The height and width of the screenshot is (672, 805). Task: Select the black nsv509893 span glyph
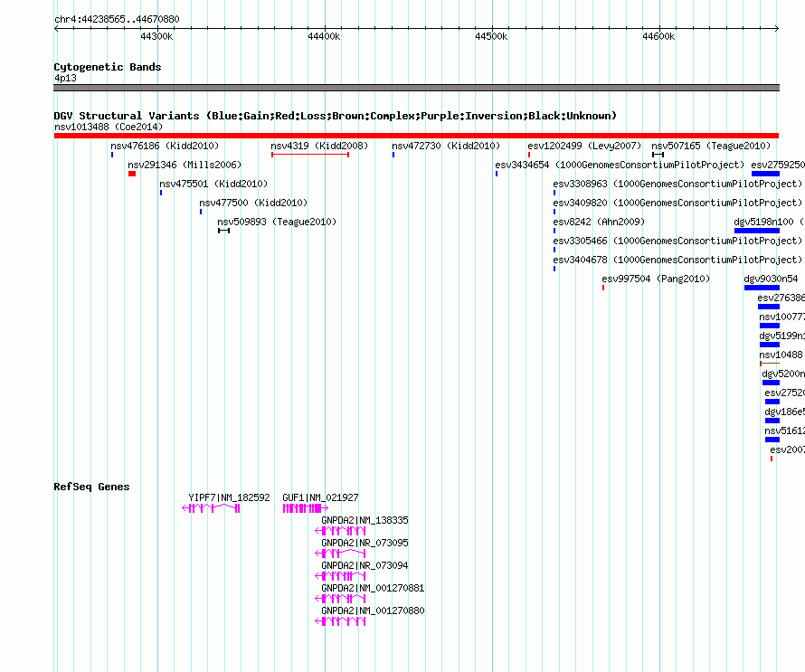pyautogui.click(x=223, y=231)
